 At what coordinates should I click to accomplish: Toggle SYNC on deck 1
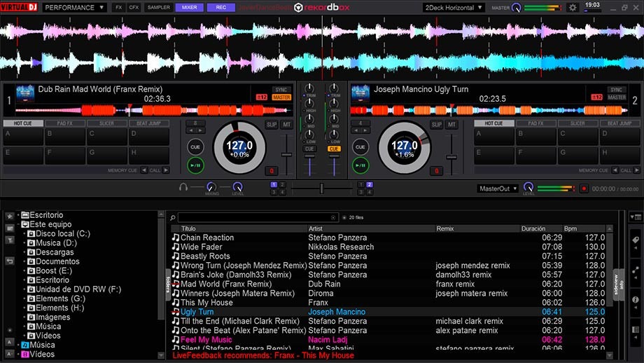click(281, 90)
